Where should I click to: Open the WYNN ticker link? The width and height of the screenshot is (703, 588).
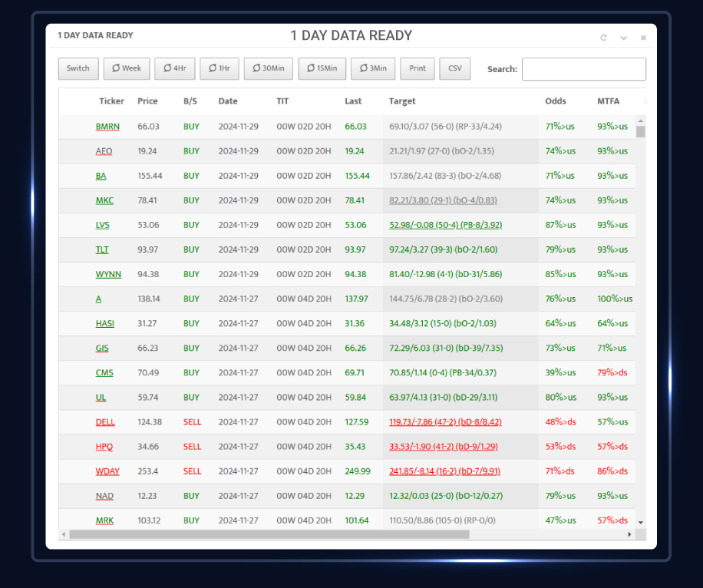pos(108,274)
